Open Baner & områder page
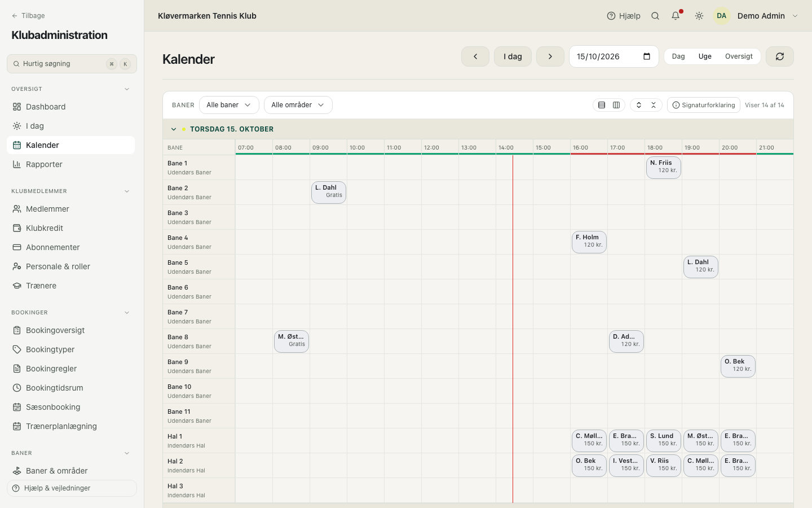Screen dimensions: 812x508 click(x=70, y=471)
